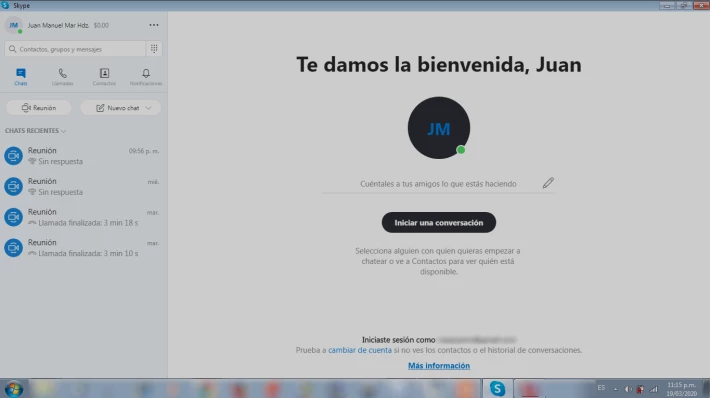Open the Reunión chat from mié.
The height and width of the screenshot is (398, 710).
click(x=83, y=187)
